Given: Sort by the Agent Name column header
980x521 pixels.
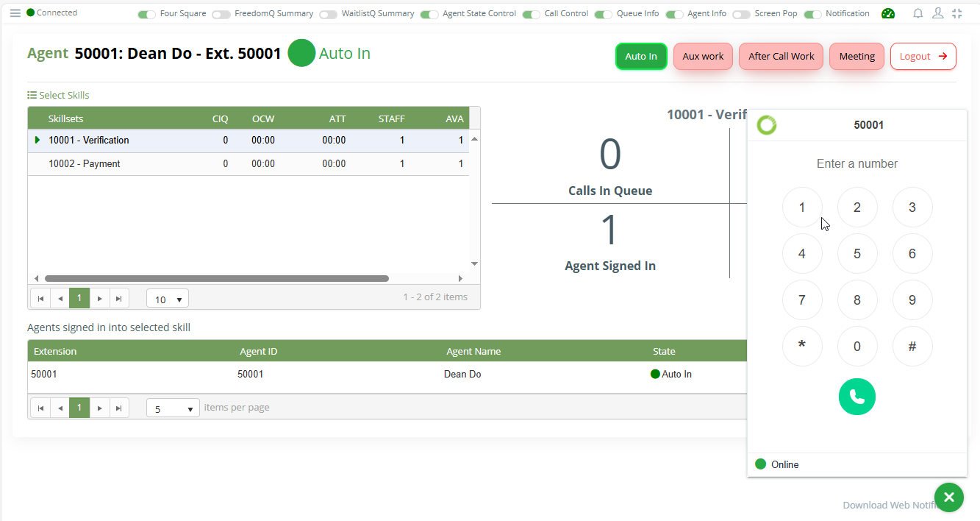Looking at the screenshot, I should click(x=473, y=351).
